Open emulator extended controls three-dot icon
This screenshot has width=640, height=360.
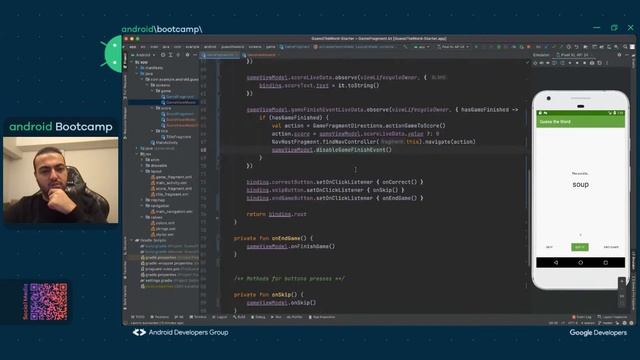[607, 63]
